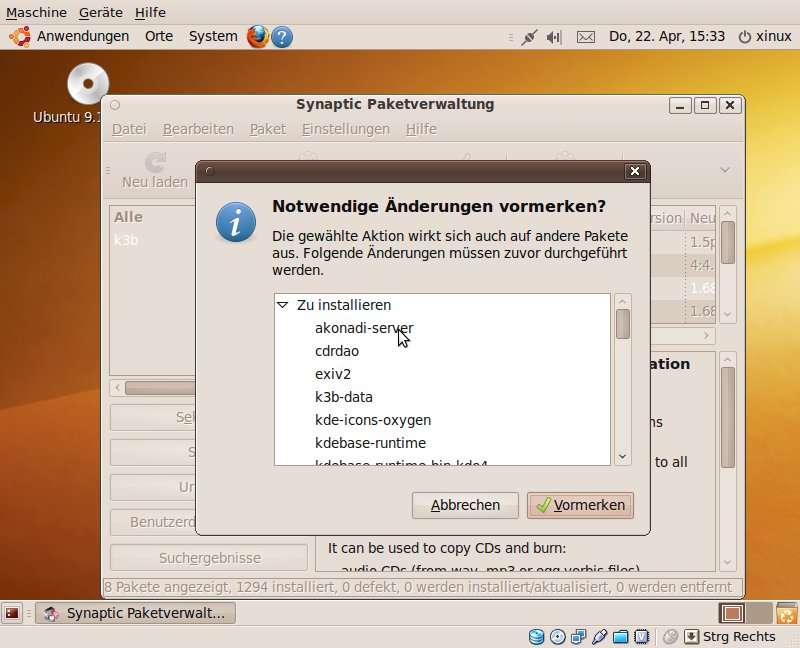This screenshot has width=800, height=648.
Task: Click the Vormerken button
Action: pyautogui.click(x=580, y=505)
